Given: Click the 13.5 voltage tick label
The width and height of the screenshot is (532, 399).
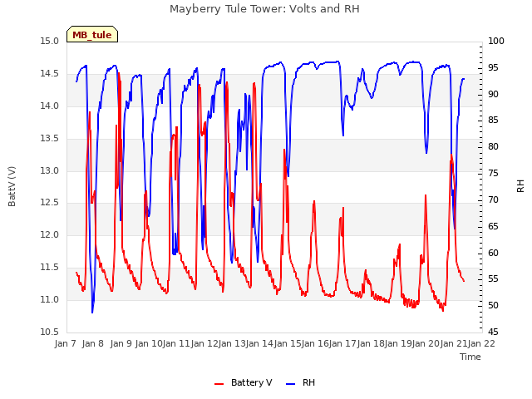Looking at the screenshot, I should (x=49, y=139).
